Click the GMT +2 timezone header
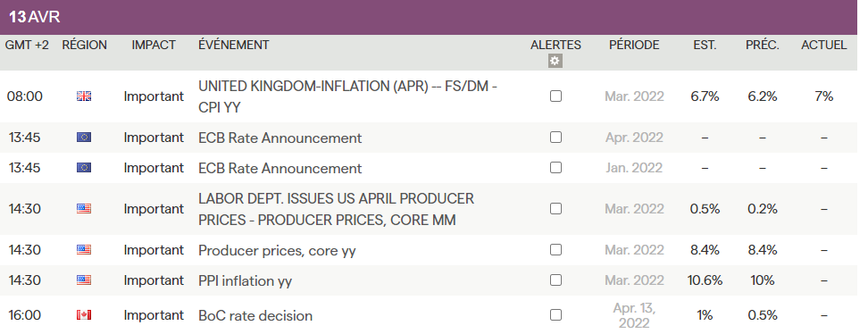The height and width of the screenshot is (334, 868). pos(27,46)
